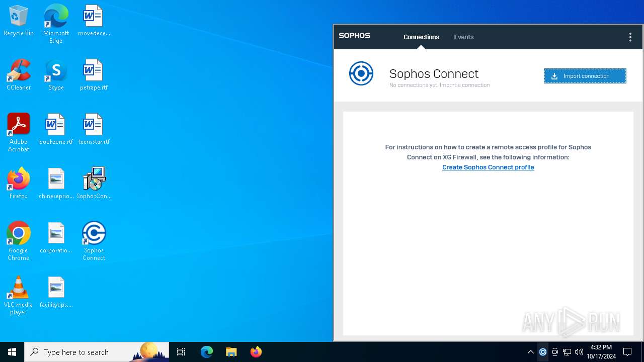Select the chineseprio... image file icon
This screenshot has width=644, height=362.
56,184
